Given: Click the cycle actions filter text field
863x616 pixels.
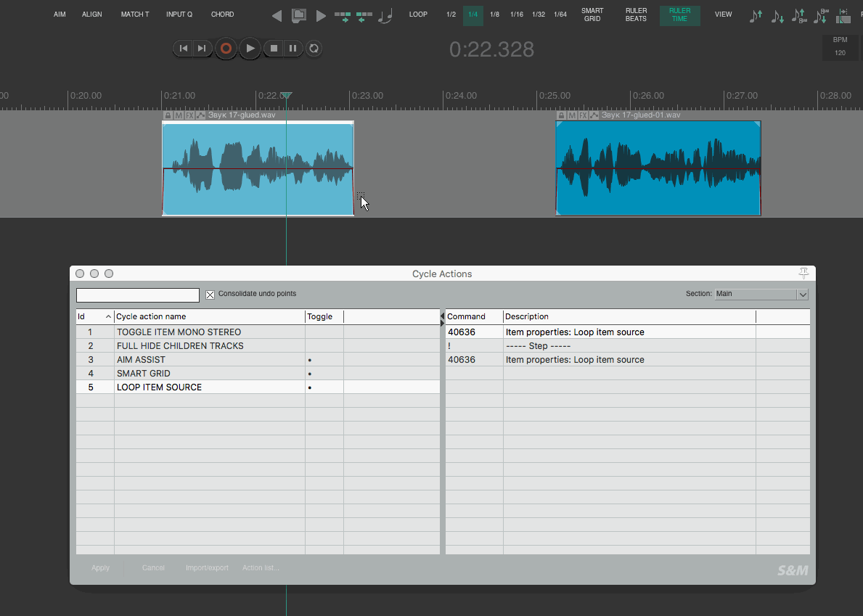Looking at the screenshot, I should coord(138,295).
